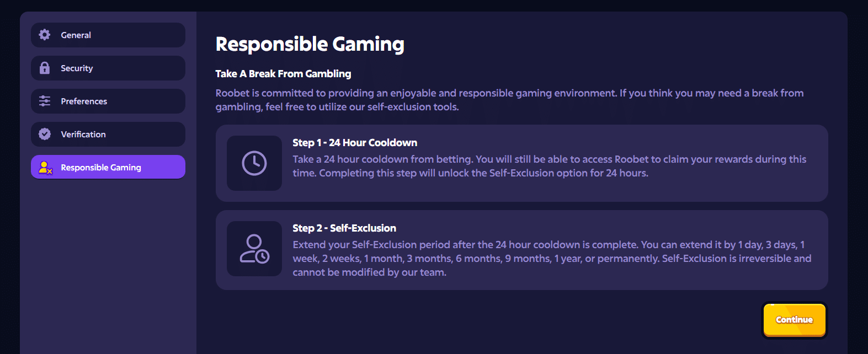Click the padlock icon beside Security
868x354 pixels.
click(44, 68)
